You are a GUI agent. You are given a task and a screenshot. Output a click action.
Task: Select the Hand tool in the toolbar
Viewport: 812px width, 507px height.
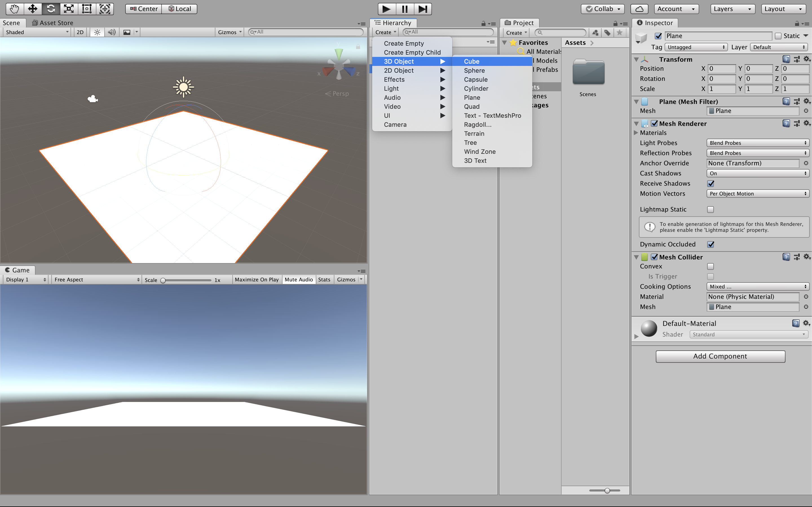point(14,9)
